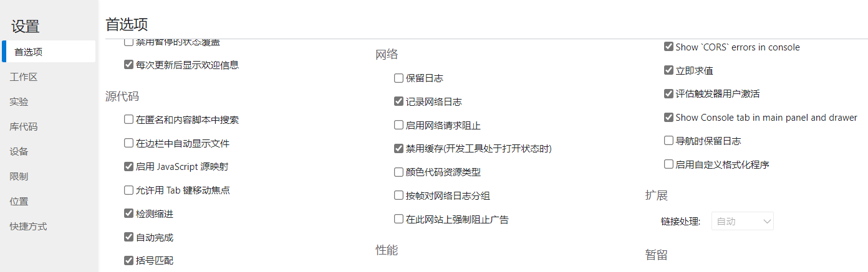This screenshot has height=272, width=868.
Task: Turn off 启用 JavaScript 源映射
Action: pyautogui.click(x=129, y=167)
